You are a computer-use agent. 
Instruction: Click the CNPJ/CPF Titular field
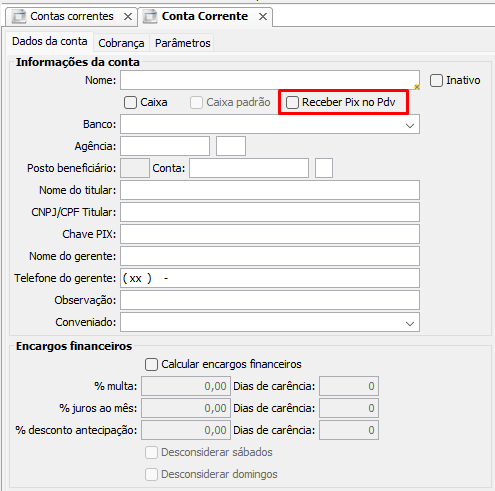(270, 212)
